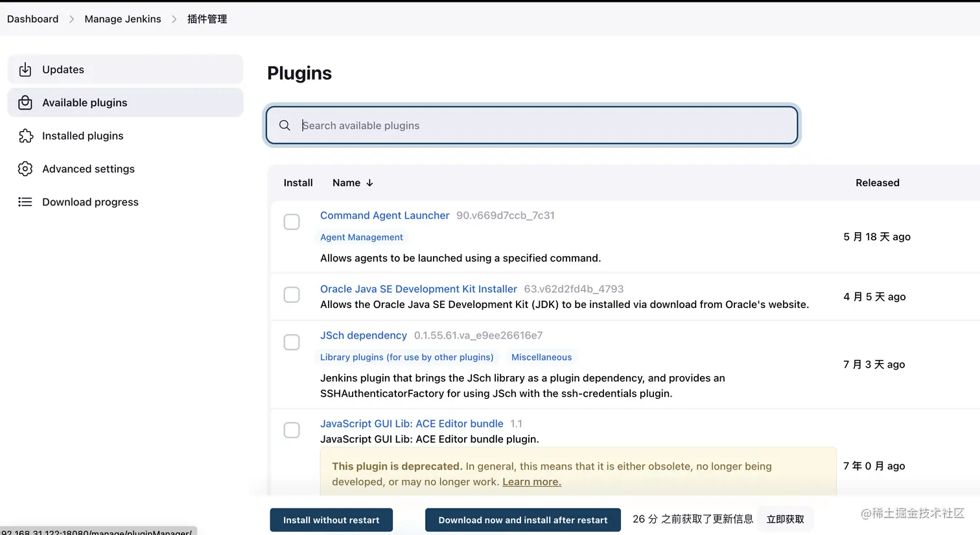This screenshot has width=980, height=535.
Task: Open Advanced settings section
Action: pos(125,169)
